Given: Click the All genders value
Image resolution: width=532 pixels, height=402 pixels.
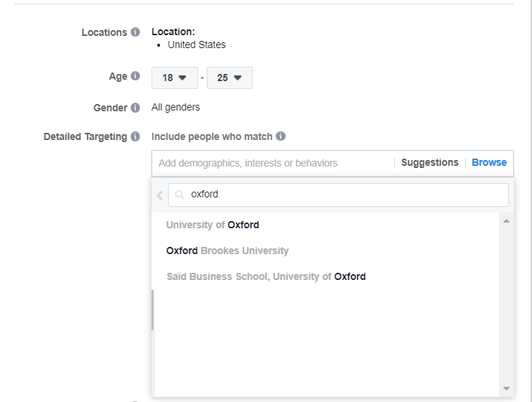Looking at the screenshot, I should (x=176, y=107).
